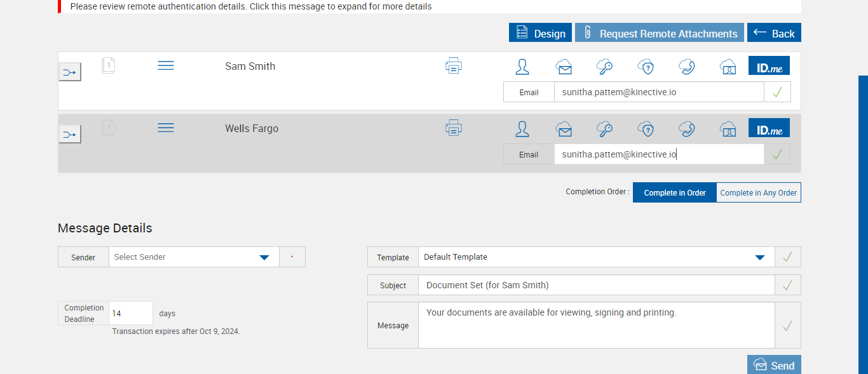Viewport: 868px width, 374px height.
Task: Click the Completion Deadline days field
Action: coord(131,313)
